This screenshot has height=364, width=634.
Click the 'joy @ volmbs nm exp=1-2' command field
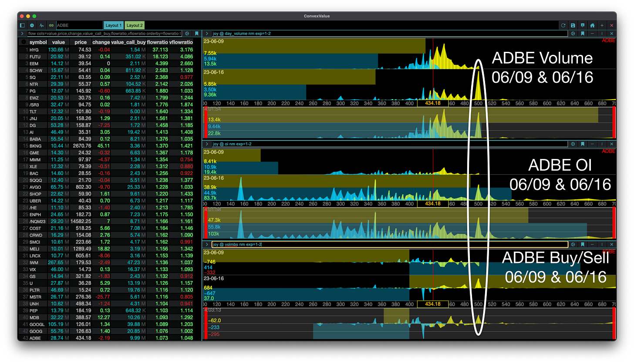pos(389,245)
